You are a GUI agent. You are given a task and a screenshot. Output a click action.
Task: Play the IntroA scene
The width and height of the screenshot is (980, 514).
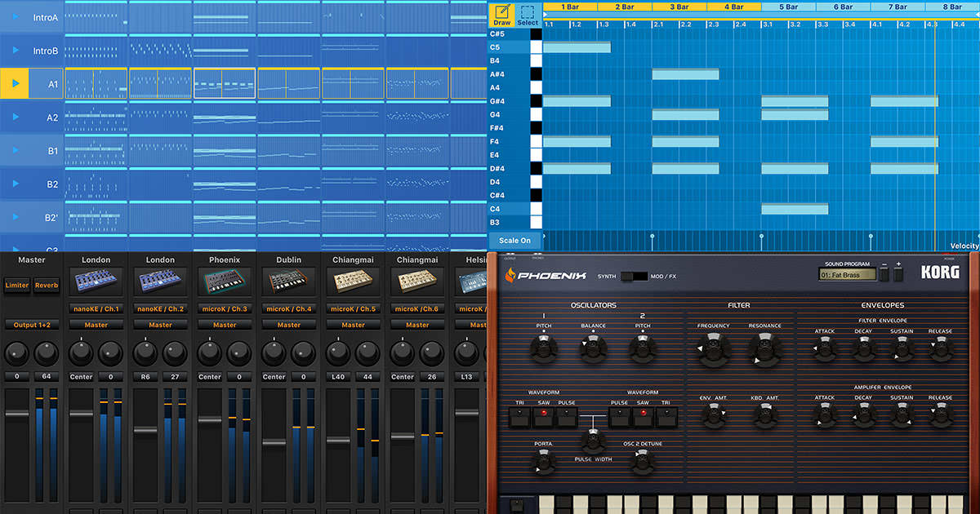15,17
